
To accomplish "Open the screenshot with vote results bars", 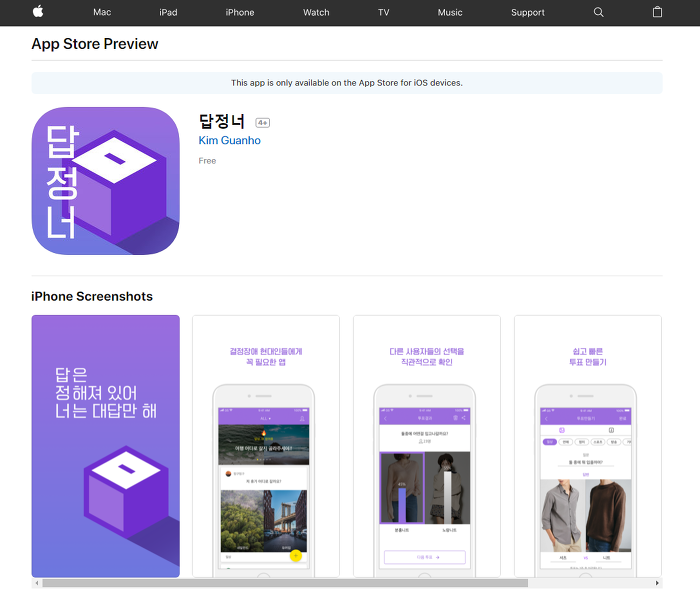I will [427, 446].
